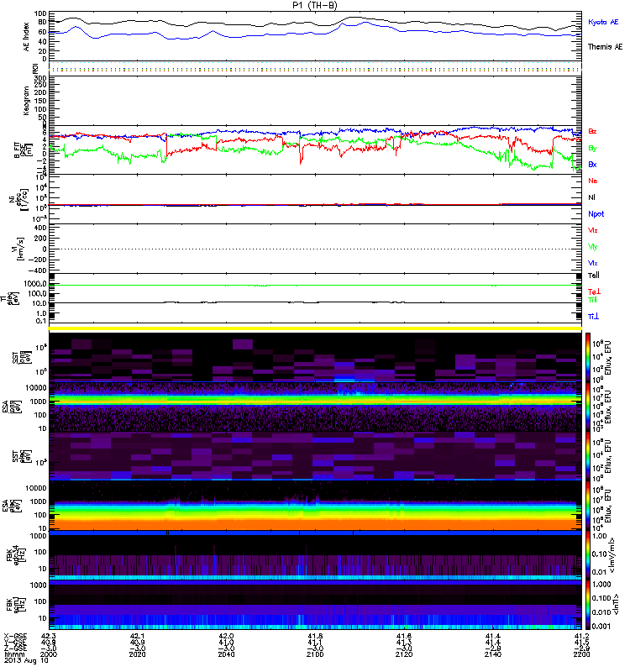Click the Vi [km/s] axis label

coord(19,249)
